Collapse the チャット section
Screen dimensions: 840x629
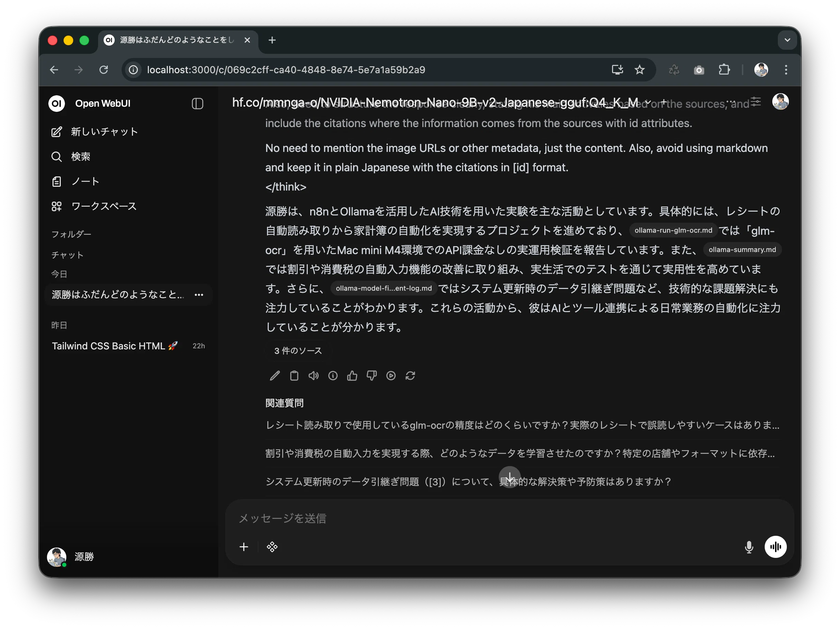67,255
